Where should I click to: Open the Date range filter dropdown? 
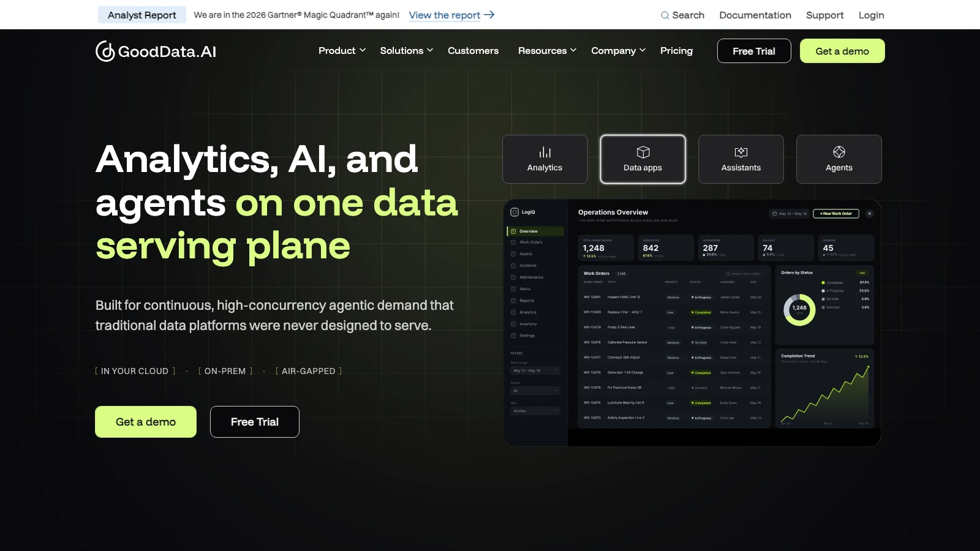(x=535, y=370)
